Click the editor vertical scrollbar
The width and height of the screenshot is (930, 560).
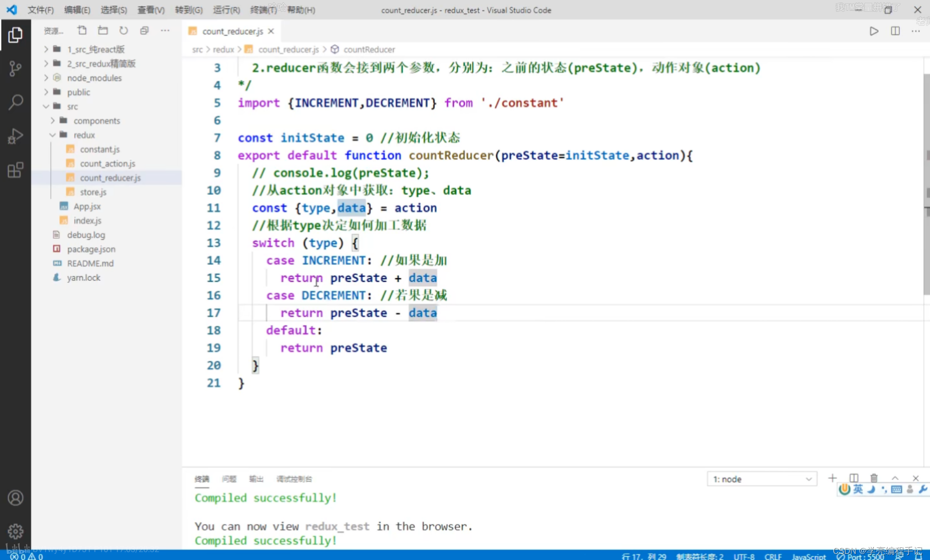click(927, 184)
